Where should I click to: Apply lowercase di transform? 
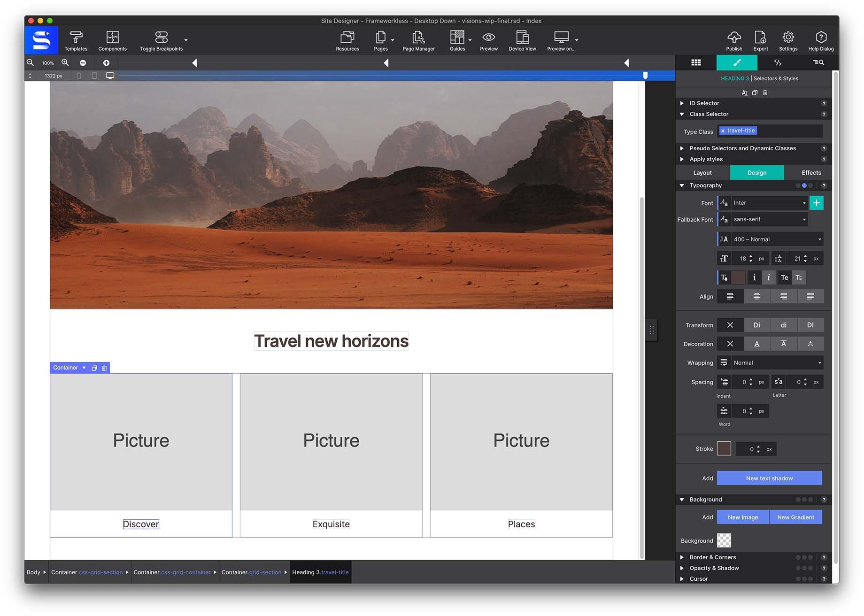pyautogui.click(x=784, y=325)
